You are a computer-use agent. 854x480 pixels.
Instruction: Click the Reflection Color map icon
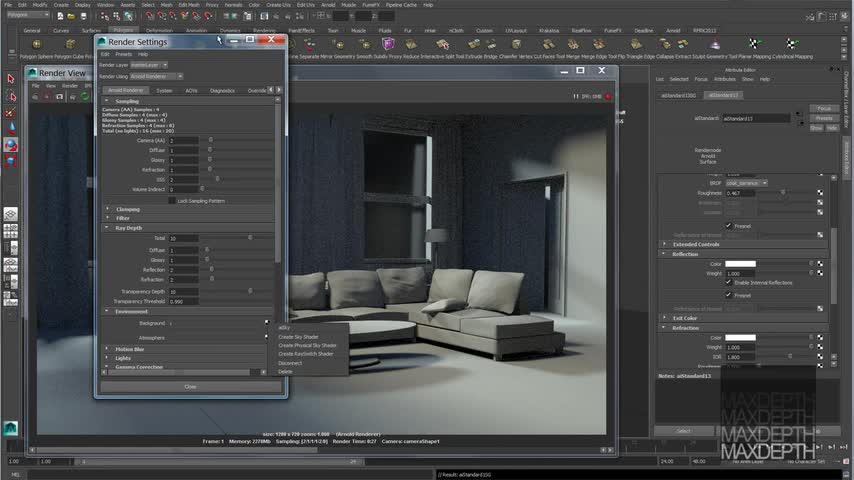[x=819, y=264]
